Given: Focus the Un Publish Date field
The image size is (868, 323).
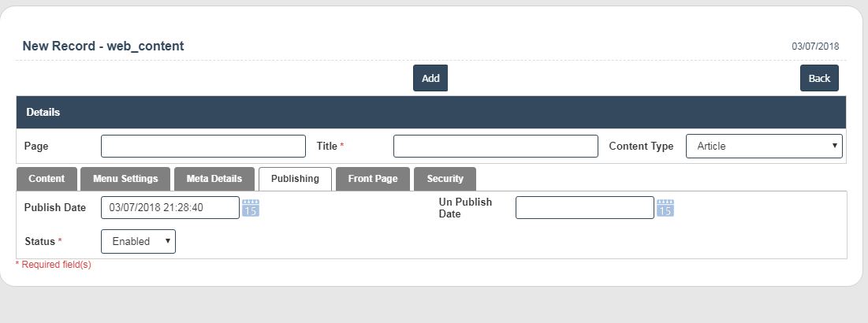Looking at the screenshot, I should 584,208.
